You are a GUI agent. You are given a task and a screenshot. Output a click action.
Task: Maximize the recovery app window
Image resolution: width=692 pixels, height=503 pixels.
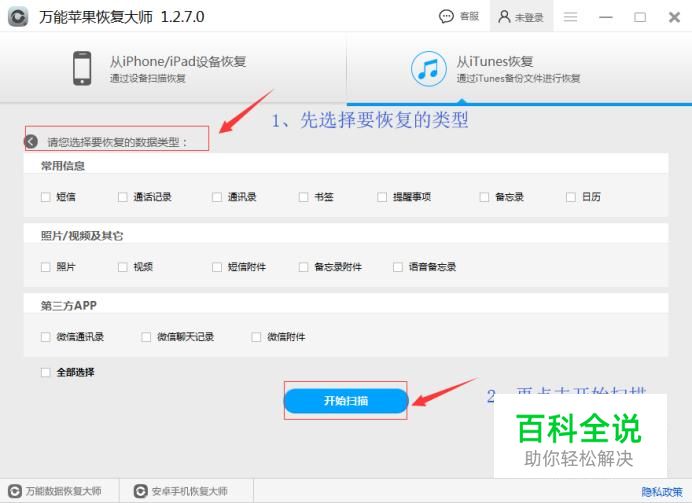tap(640, 17)
